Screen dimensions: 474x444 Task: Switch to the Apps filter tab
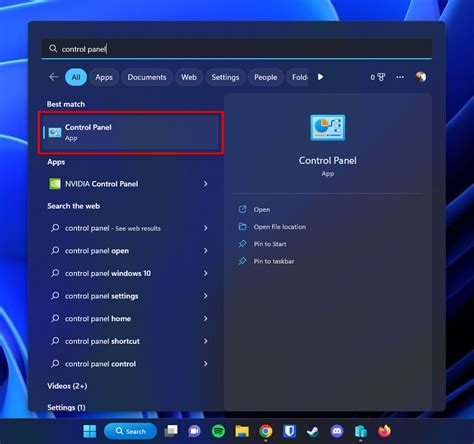[x=104, y=77]
